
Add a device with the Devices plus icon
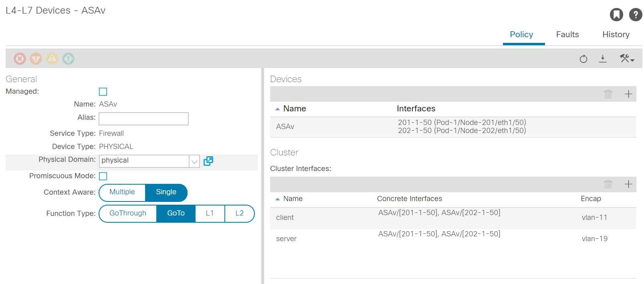tap(628, 94)
